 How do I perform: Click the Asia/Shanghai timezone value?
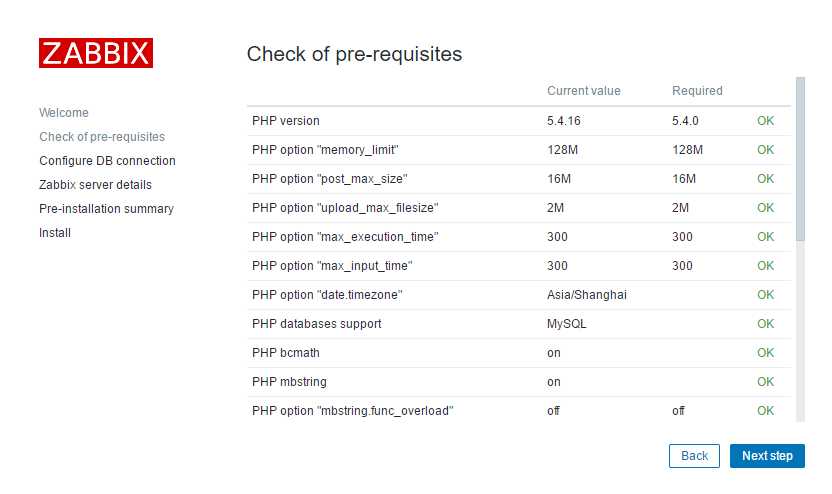click(x=587, y=295)
